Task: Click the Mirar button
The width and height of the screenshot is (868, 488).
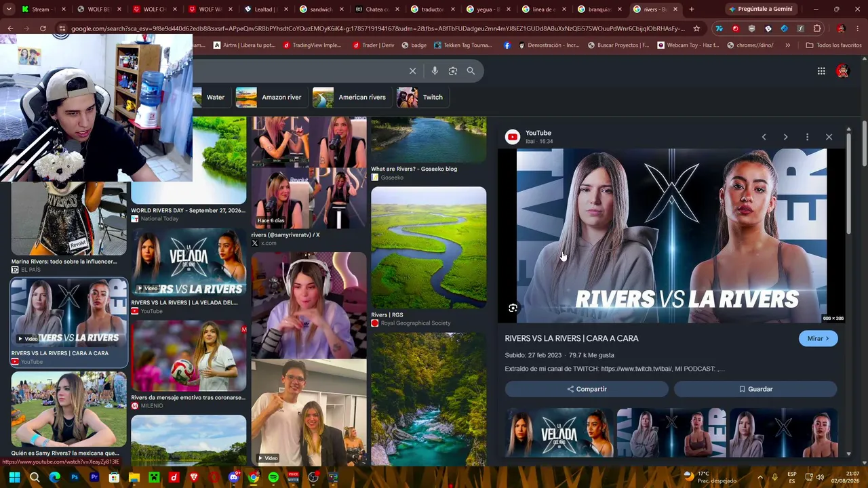Action: 818,338
